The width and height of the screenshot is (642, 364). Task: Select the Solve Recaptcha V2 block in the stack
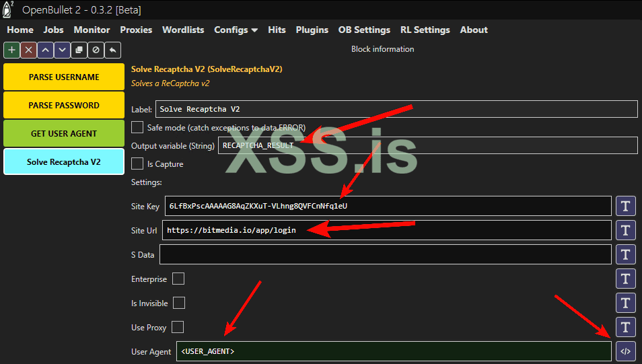(64, 161)
